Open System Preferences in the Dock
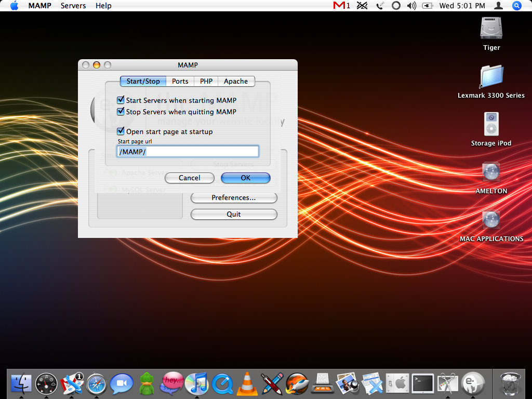Screen dimensions: 532x399 [x=397, y=384]
